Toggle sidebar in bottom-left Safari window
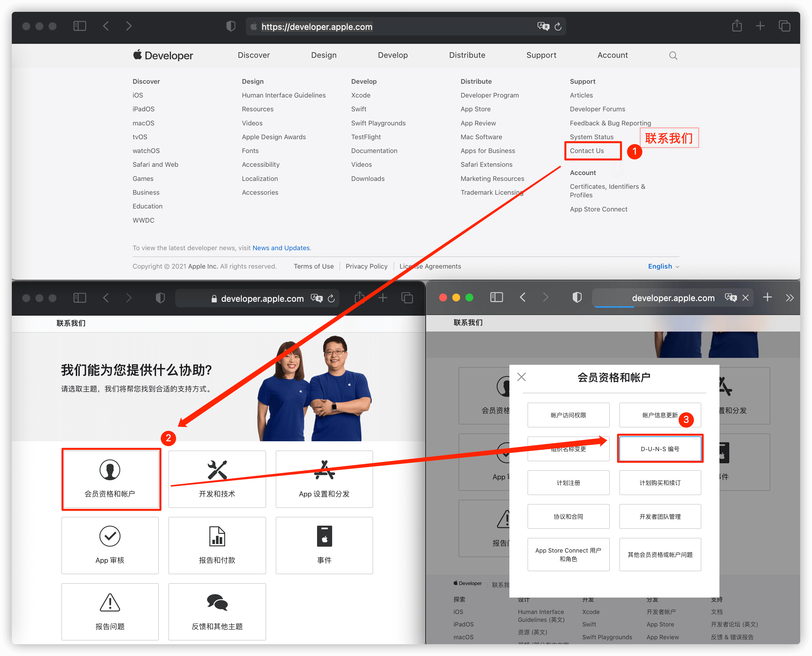This screenshot has height=656, width=812. click(80, 298)
